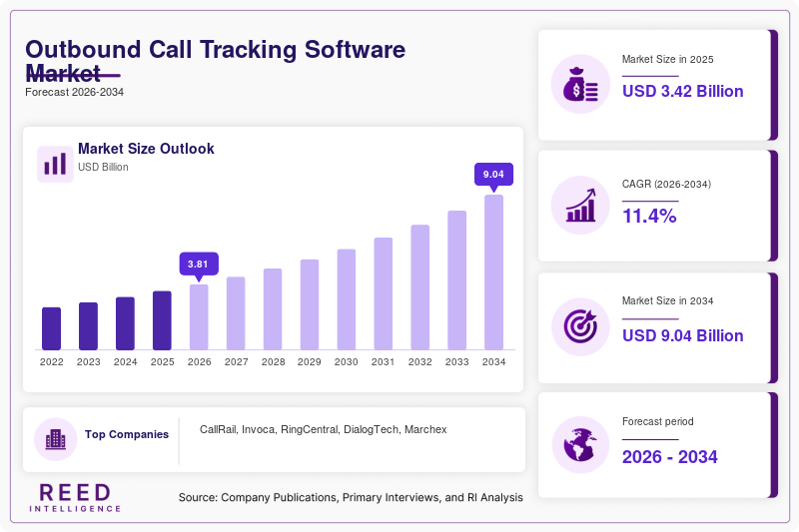Click the USD Billion subtitle

tap(103, 167)
